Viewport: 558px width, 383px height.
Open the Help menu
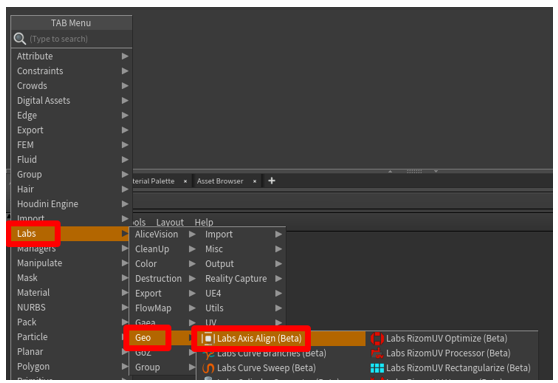tap(204, 222)
